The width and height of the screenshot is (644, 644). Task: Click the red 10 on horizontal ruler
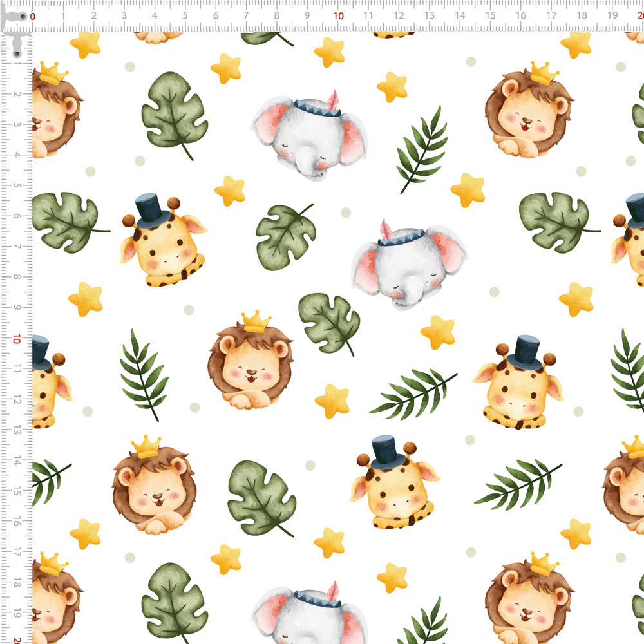tap(339, 16)
